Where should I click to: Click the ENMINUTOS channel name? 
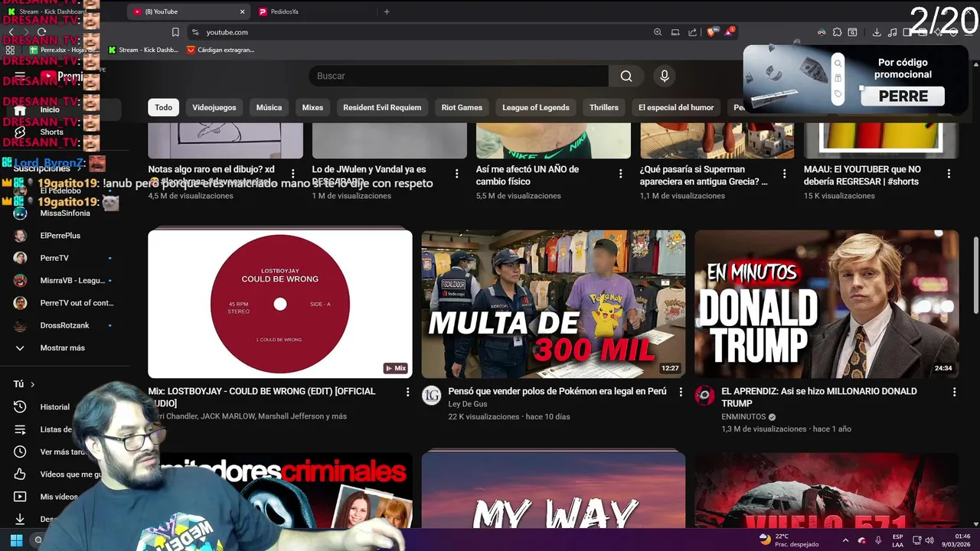(743, 417)
